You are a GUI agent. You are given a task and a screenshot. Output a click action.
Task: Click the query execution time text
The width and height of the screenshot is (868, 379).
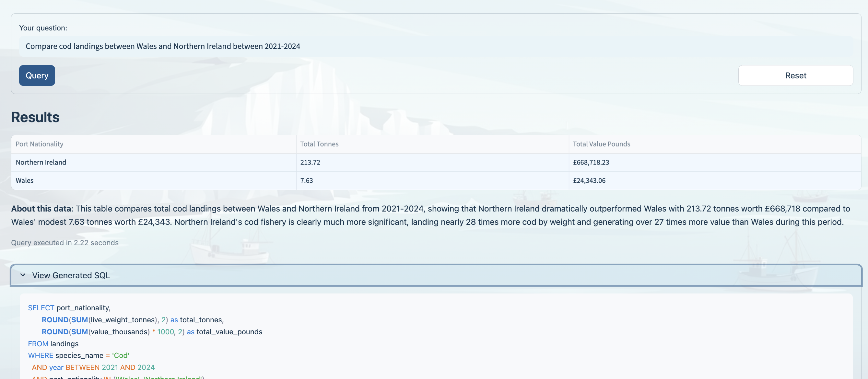coord(65,242)
